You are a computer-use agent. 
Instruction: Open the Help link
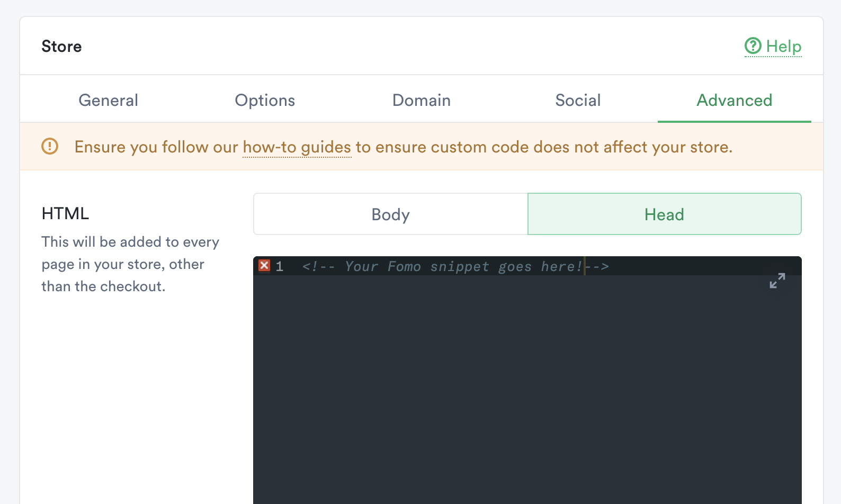pyautogui.click(x=773, y=47)
